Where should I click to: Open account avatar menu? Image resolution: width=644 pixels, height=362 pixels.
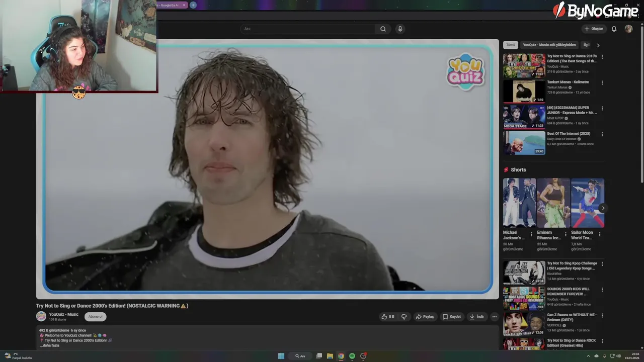(628, 29)
